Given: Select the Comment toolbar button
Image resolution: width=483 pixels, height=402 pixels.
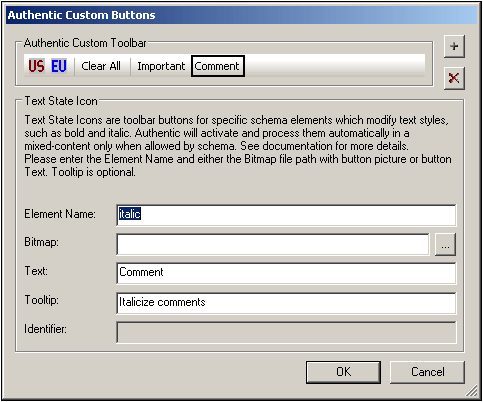Looking at the screenshot, I should coord(218,66).
